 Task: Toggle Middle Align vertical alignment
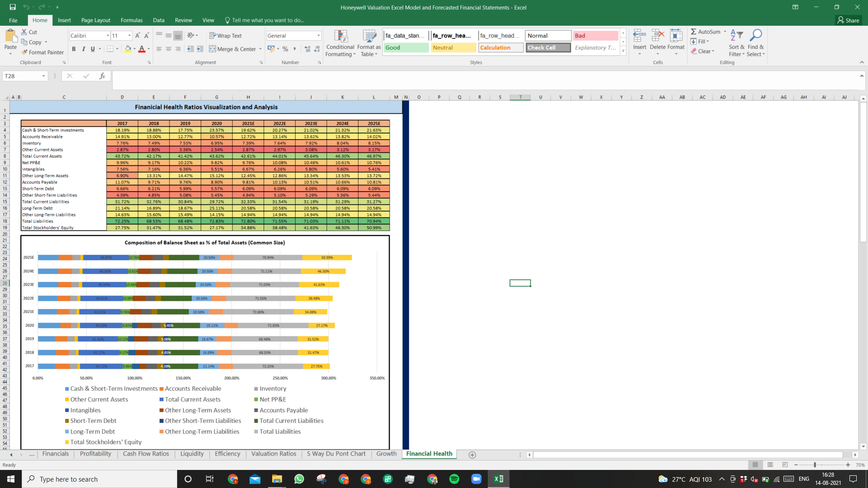(168, 35)
